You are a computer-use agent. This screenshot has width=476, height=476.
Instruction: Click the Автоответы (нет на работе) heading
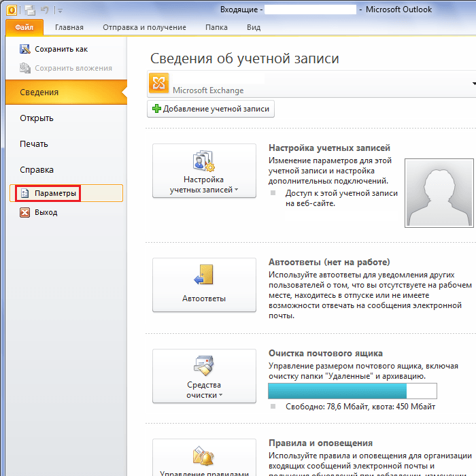[x=329, y=262]
